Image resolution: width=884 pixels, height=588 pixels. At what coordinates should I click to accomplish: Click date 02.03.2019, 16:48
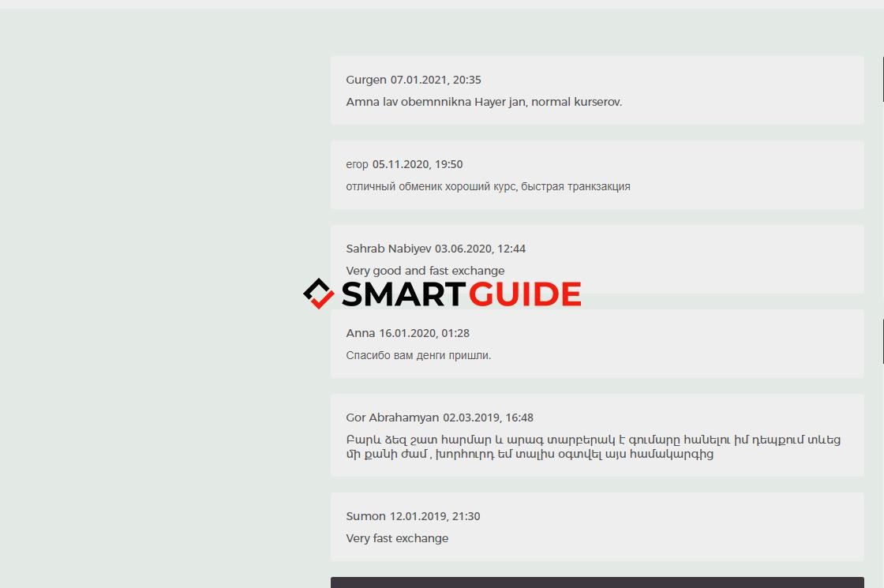point(489,418)
